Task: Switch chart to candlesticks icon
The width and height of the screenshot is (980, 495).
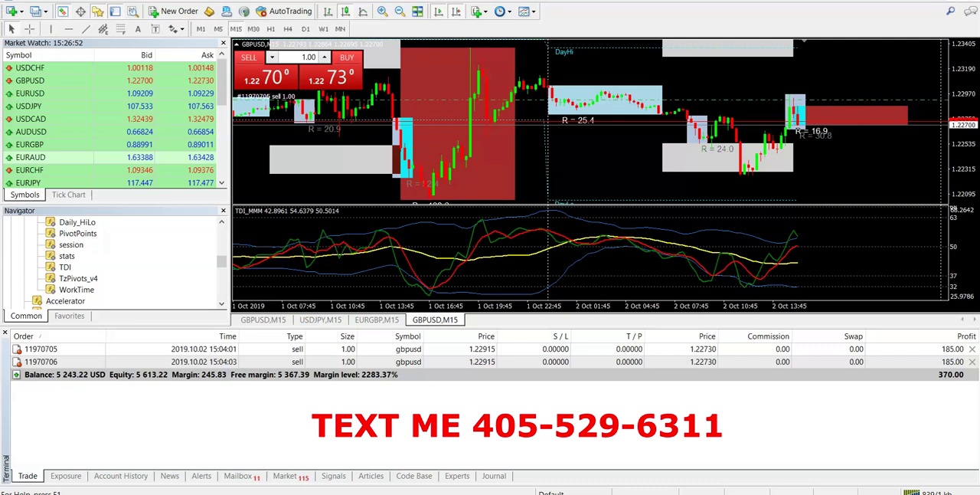Action: [x=345, y=11]
